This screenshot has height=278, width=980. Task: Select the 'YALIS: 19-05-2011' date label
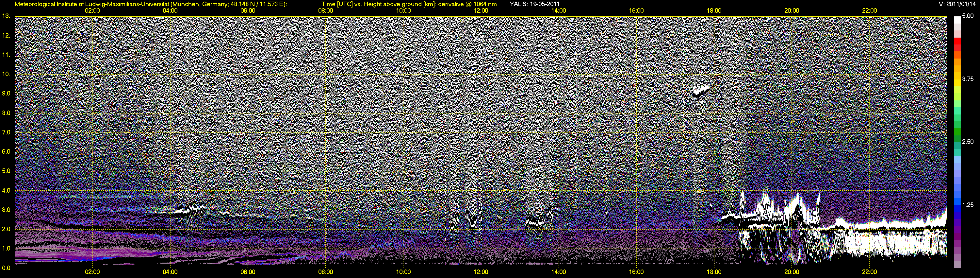534,4
